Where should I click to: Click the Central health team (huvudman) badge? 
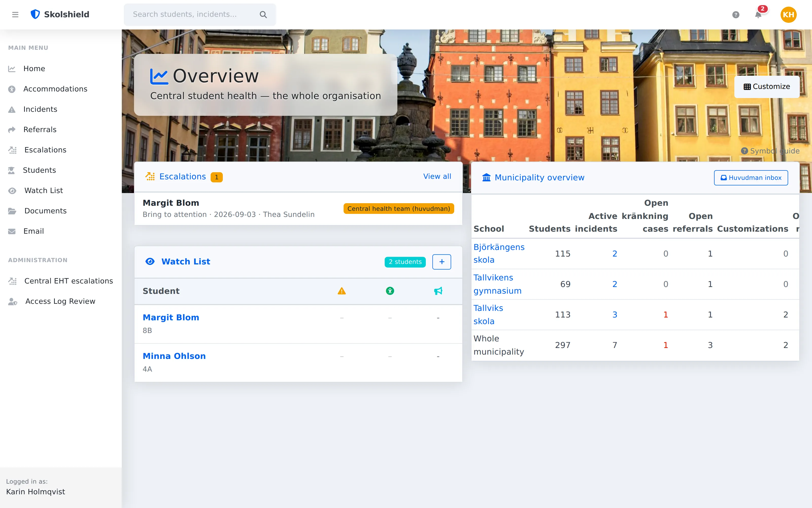[x=399, y=209]
